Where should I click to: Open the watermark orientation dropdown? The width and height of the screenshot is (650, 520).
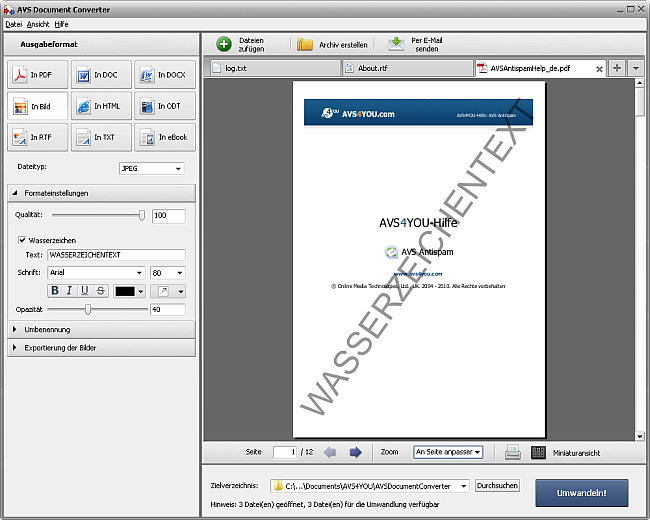click(167, 292)
